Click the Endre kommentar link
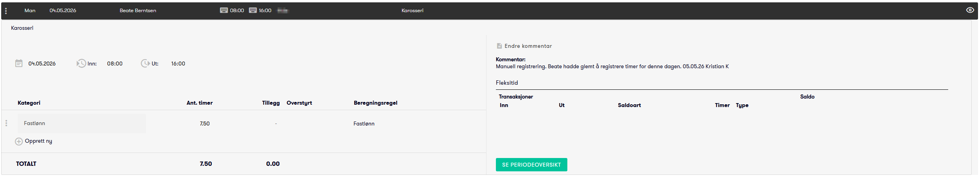 (x=528, y=46)
